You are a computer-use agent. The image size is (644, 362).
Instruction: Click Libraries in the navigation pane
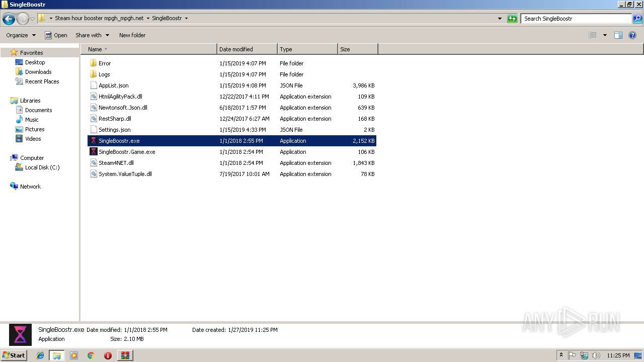[30, 101]
